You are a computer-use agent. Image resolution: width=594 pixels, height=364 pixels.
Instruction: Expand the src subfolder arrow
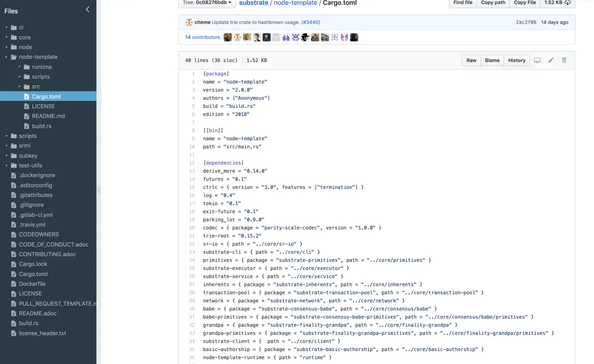(20, 87)
